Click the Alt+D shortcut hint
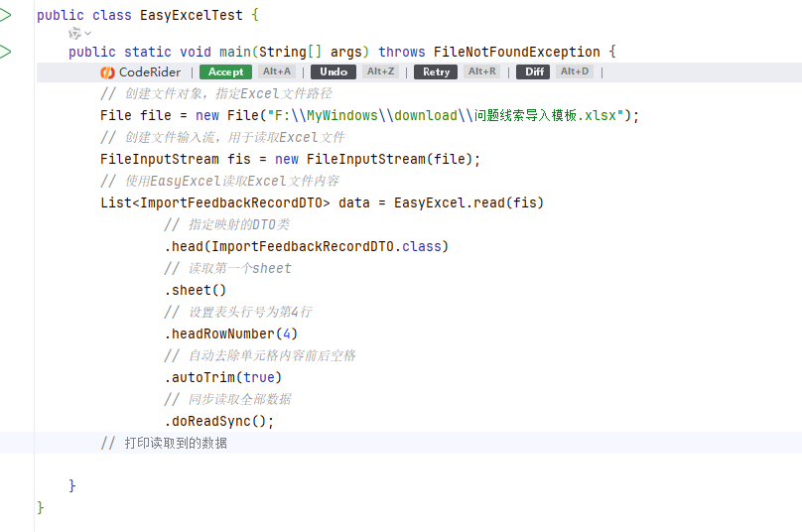Image resolution: width=802 pixels, height=532 pixels. [575, 71]
